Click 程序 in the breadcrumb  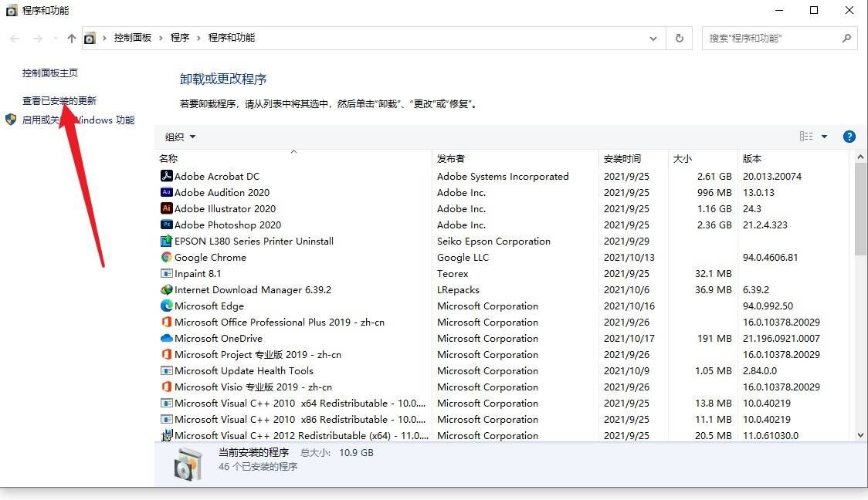click(x=179, y=38)
